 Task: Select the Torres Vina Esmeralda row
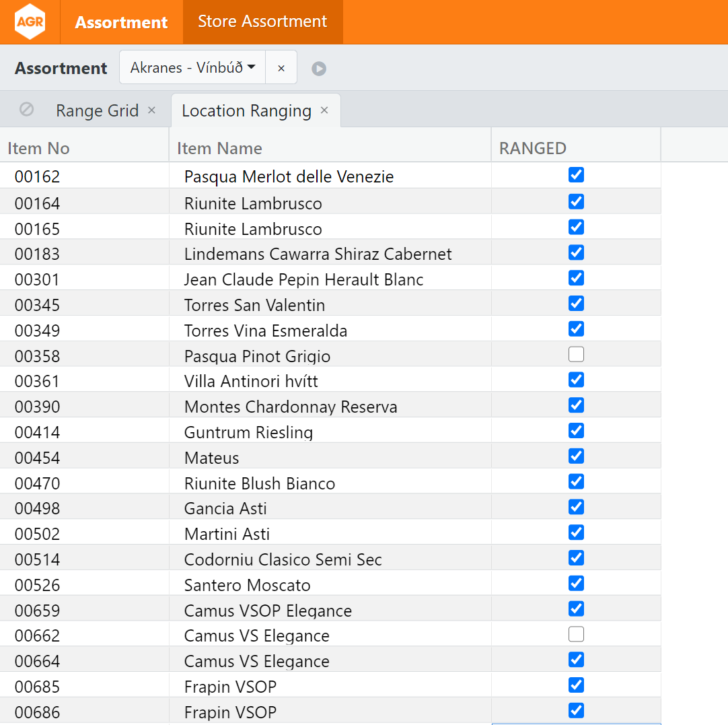266,331
